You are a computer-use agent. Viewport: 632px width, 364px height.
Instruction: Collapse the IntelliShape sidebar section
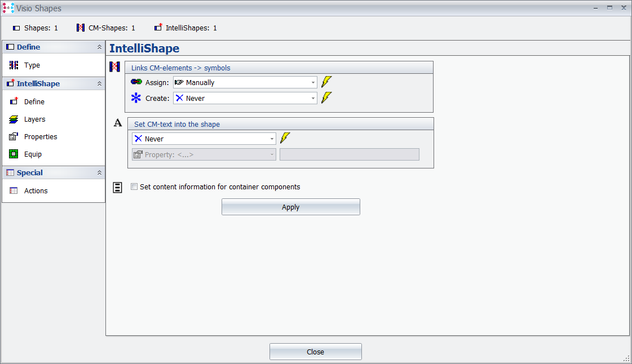[99, 84]
